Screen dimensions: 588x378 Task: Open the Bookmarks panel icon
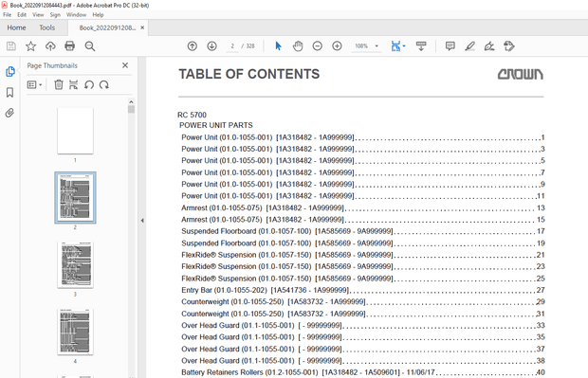[10, 93]
